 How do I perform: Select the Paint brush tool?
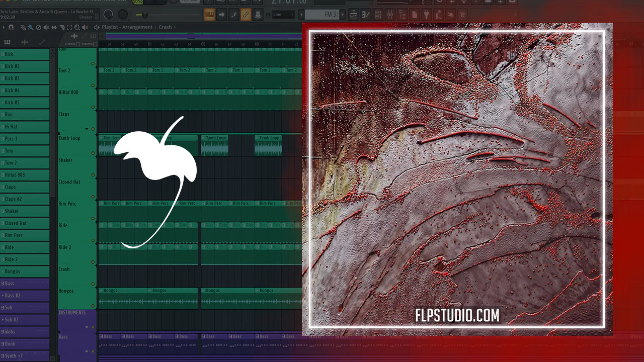pyautogui.click(x=31, y=27)
